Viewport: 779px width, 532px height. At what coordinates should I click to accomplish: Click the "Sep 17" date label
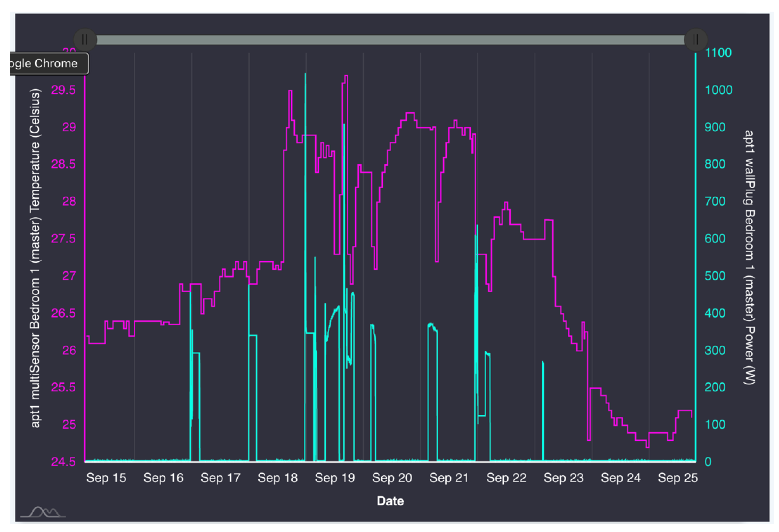coord(221,478)
